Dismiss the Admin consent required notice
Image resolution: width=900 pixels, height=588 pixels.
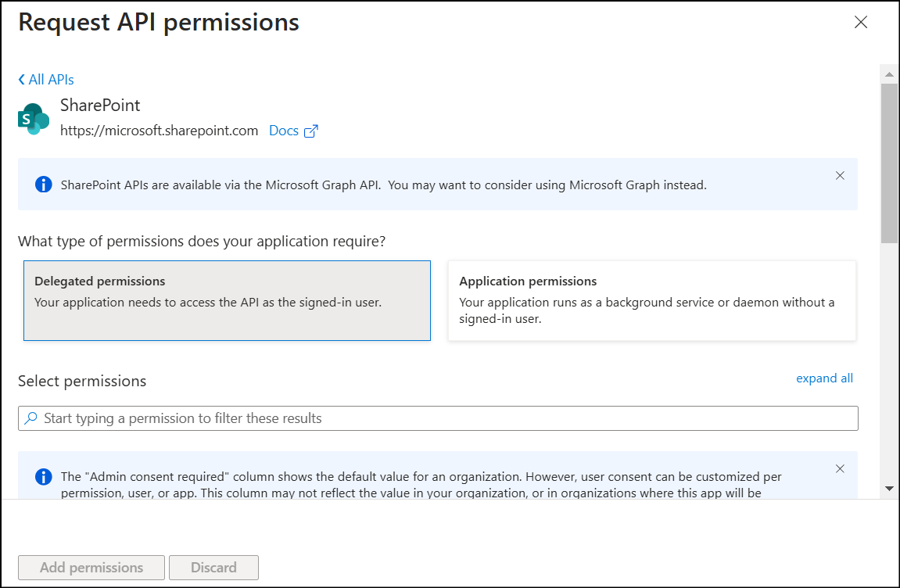click(x=840, y=469)
